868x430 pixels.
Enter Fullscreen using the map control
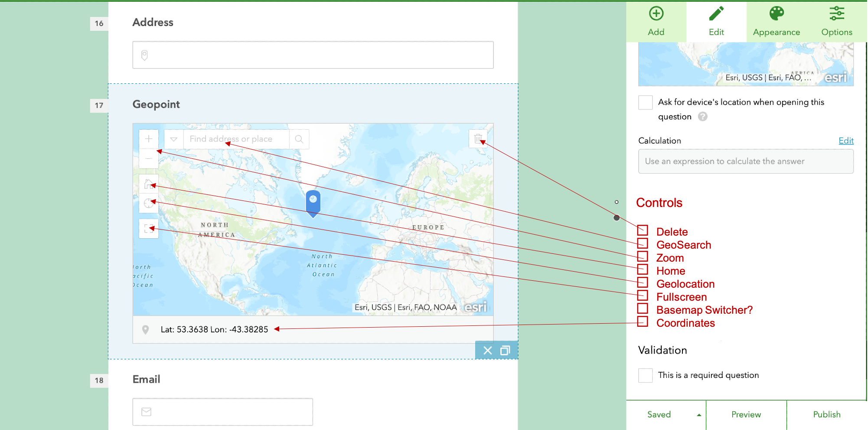149,229
